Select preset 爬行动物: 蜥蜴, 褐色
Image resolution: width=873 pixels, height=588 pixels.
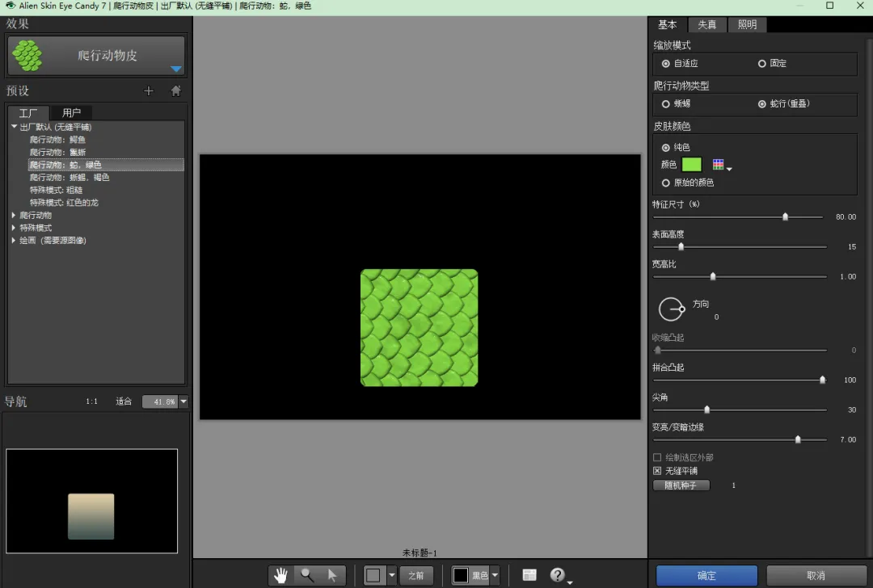[x=70, y=178]
